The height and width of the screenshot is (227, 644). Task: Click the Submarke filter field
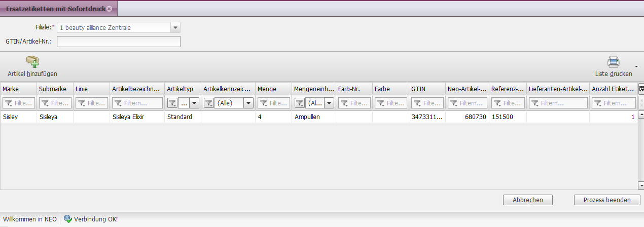tap(55, 103)
